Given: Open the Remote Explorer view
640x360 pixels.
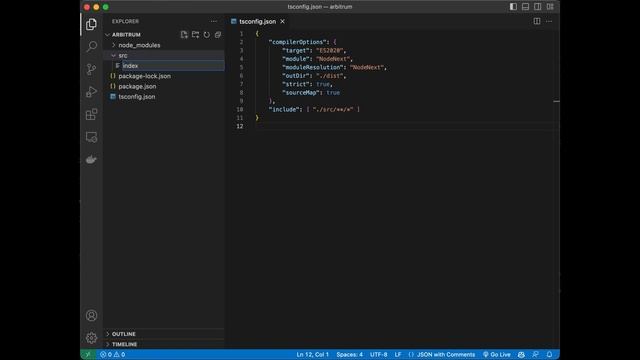Looking at the screenshot, I should click(x=91, y=137).
